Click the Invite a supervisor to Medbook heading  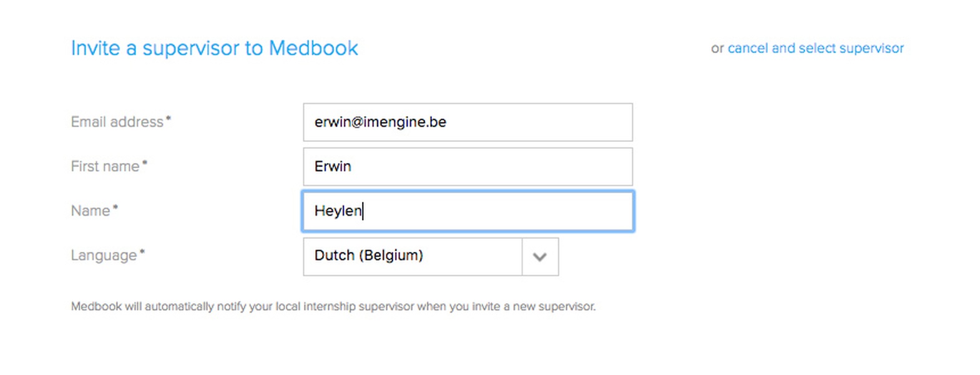(214, 48)
